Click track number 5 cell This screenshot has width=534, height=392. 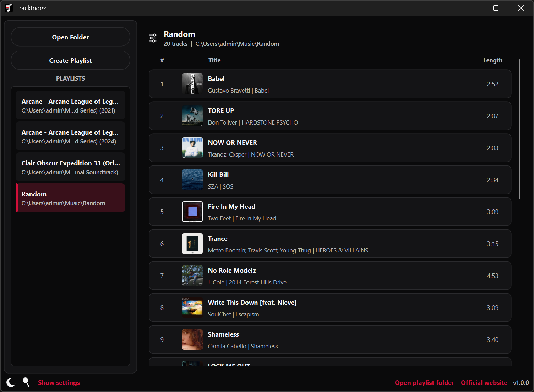pos(162,212)
